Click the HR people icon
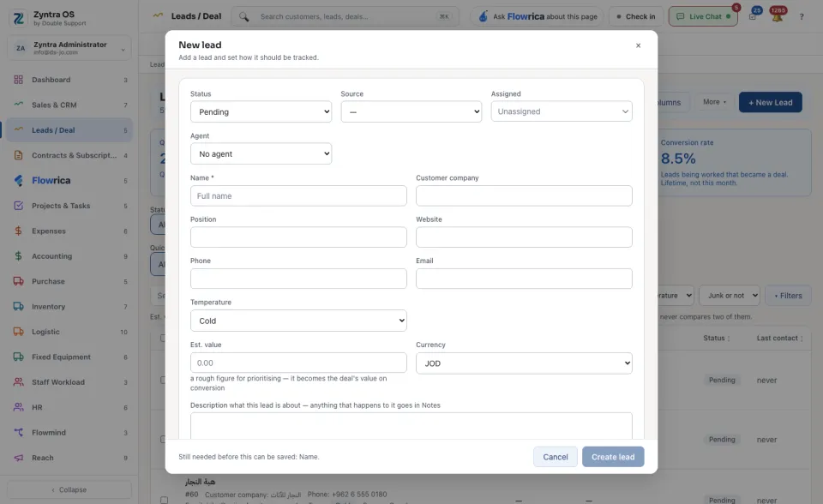 tap(18, 407)
